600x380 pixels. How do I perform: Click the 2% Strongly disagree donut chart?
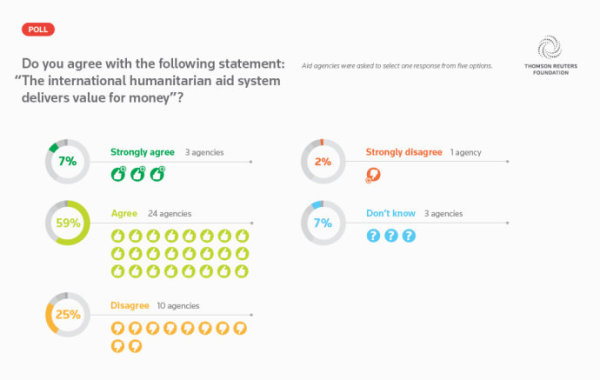coord(323,161)
